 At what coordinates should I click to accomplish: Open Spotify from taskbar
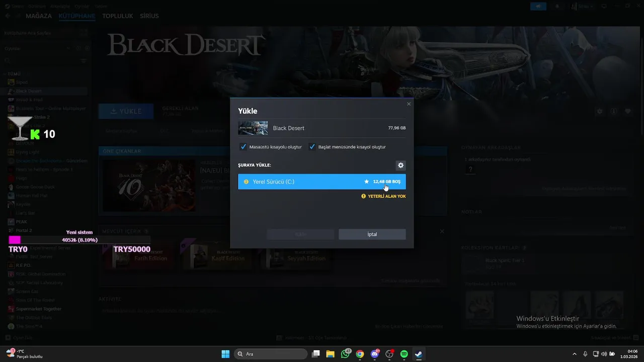pyautogui.click(x=404, y=354)
